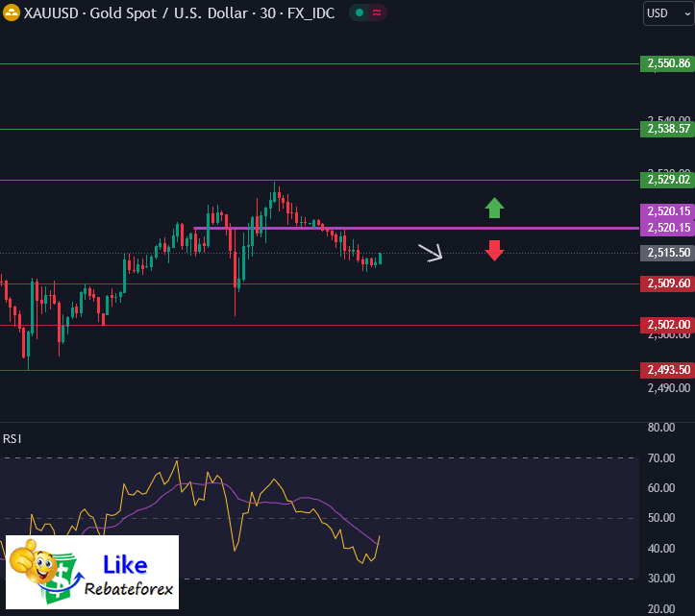This screenshot has height=616, width=695.
Task: Select the upper purple 2,520.15 label
Action: click(667, 211)
